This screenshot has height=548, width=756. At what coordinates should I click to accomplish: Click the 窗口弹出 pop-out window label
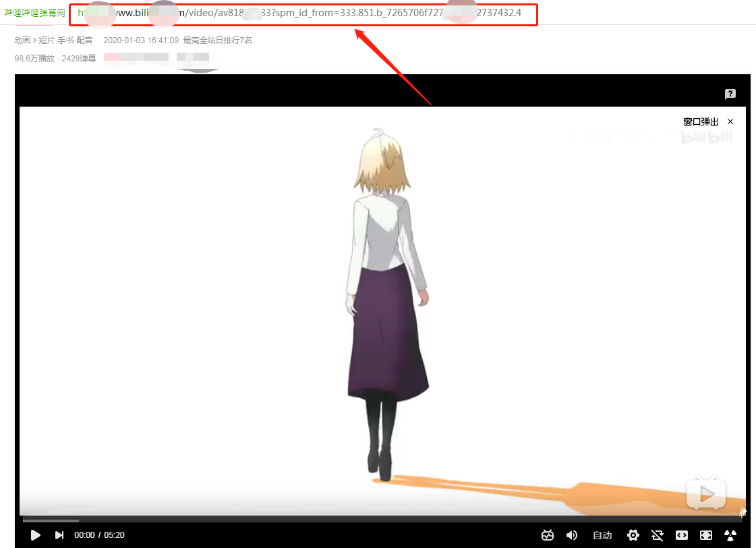click(701, 121)
